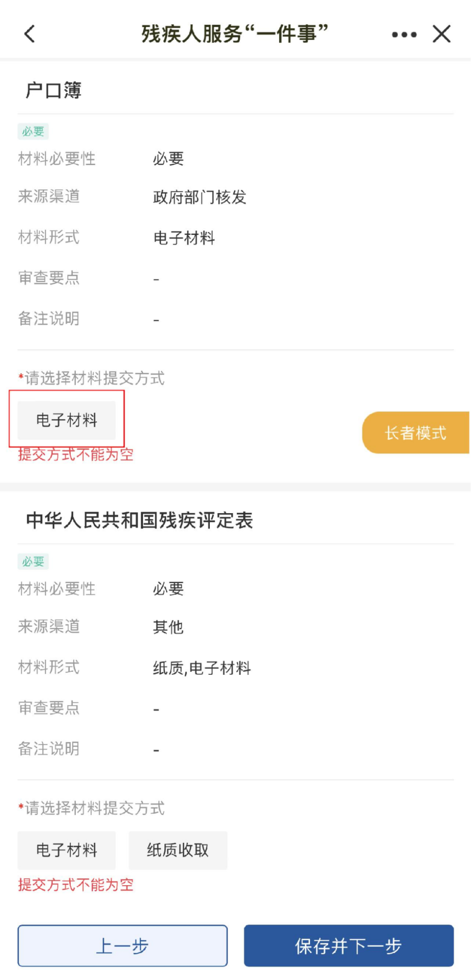Go back with 上一步 button
471x980 pixels.
coord(122,946)
